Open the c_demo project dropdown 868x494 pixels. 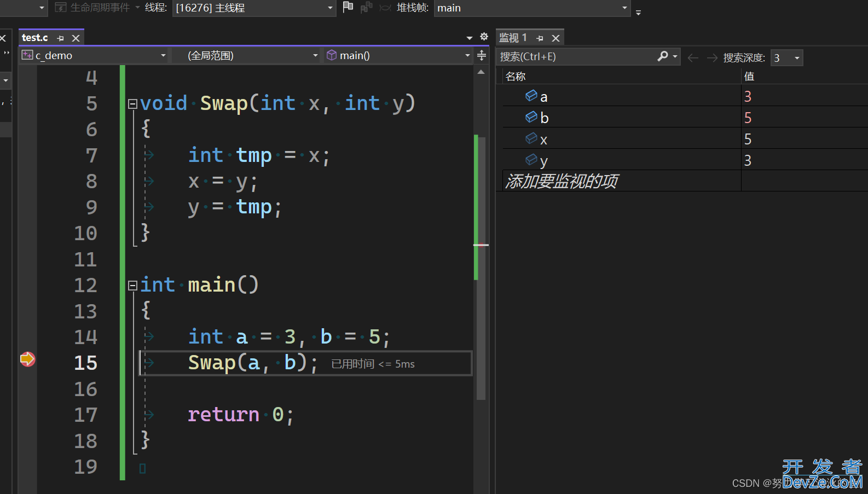tap(94, 56)
